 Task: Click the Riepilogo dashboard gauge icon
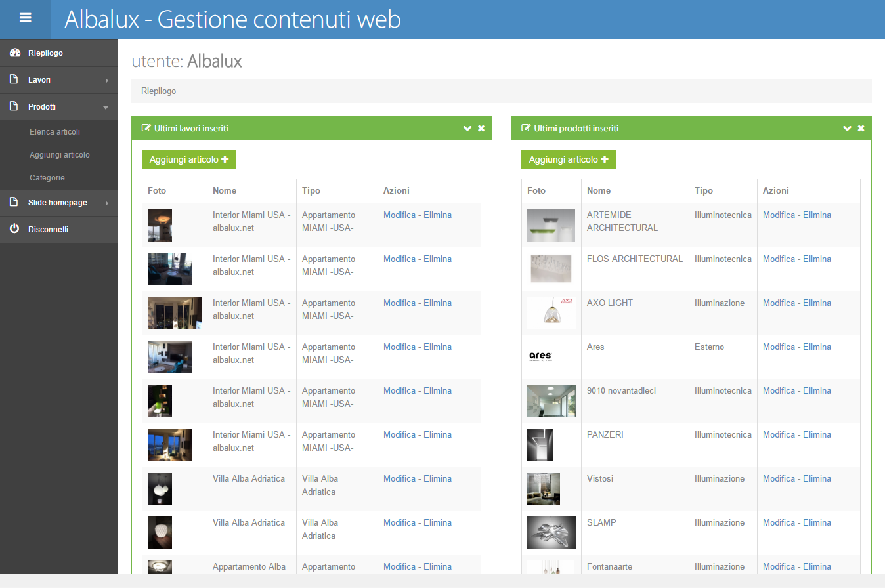click(14, 52)
